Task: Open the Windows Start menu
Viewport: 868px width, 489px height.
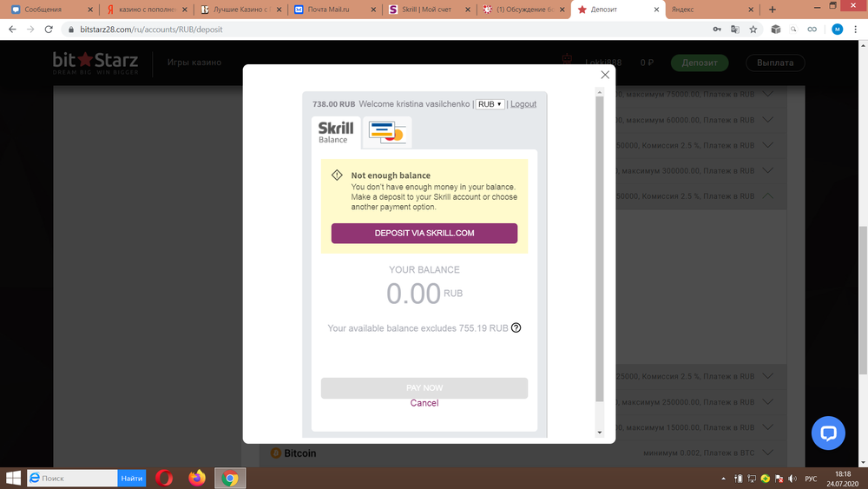Action: [x=13, y=478]
